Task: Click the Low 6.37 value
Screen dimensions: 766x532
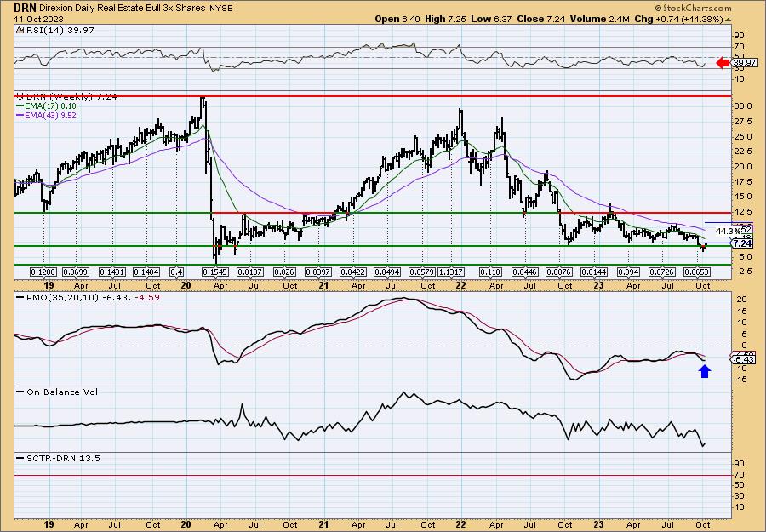Action: coord(490,19)
